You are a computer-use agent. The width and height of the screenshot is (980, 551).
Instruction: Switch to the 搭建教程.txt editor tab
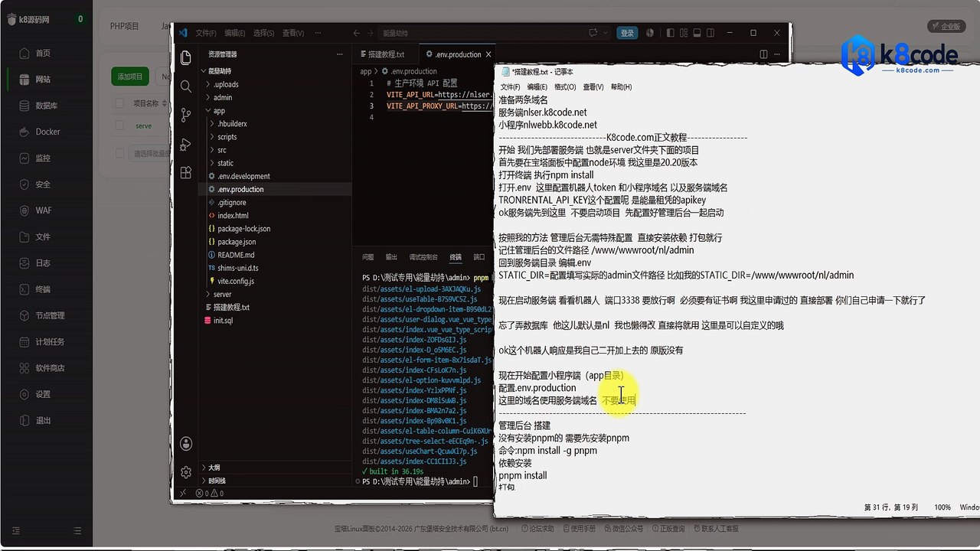385,54
